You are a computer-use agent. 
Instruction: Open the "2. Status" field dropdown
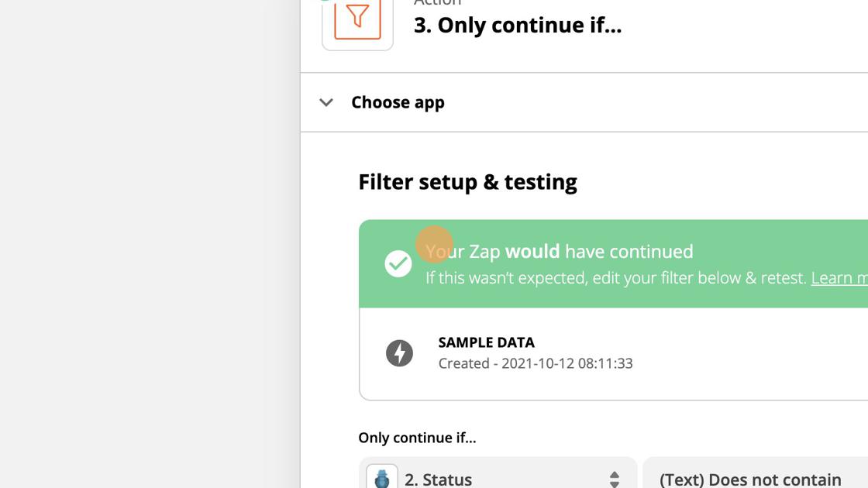[x=498, y=479]
